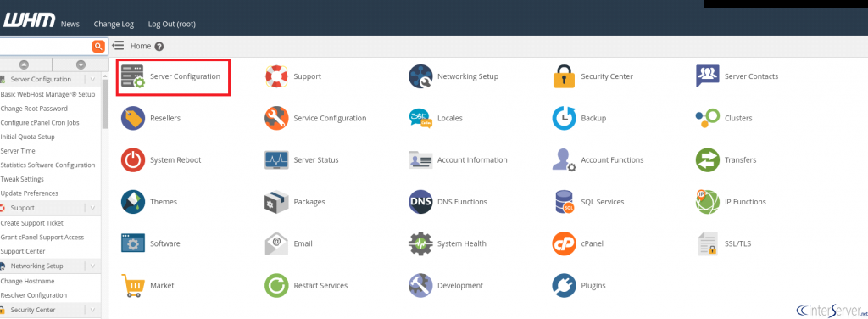This screenshot has width=868, height=319.
Task: Open the Security Center padlock icon
Action: pos(564,76)
